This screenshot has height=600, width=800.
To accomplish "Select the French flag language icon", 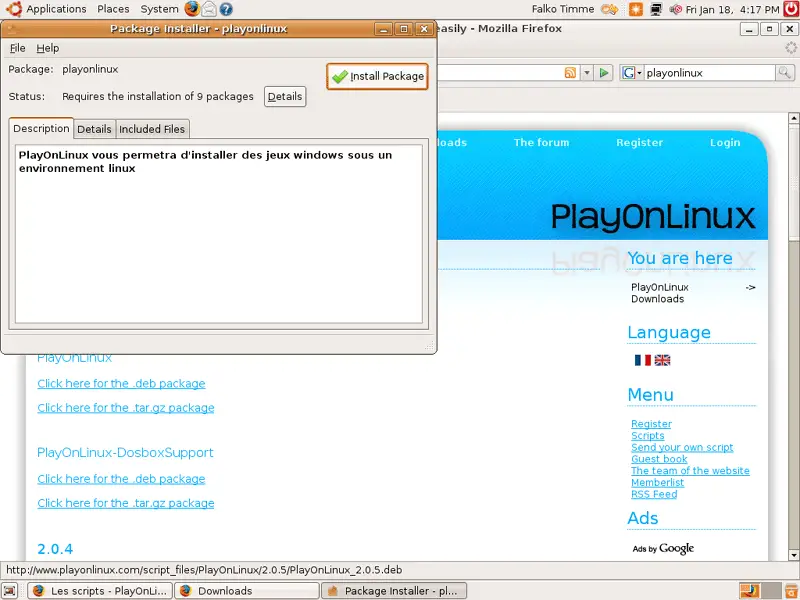I will coord(643,360).
